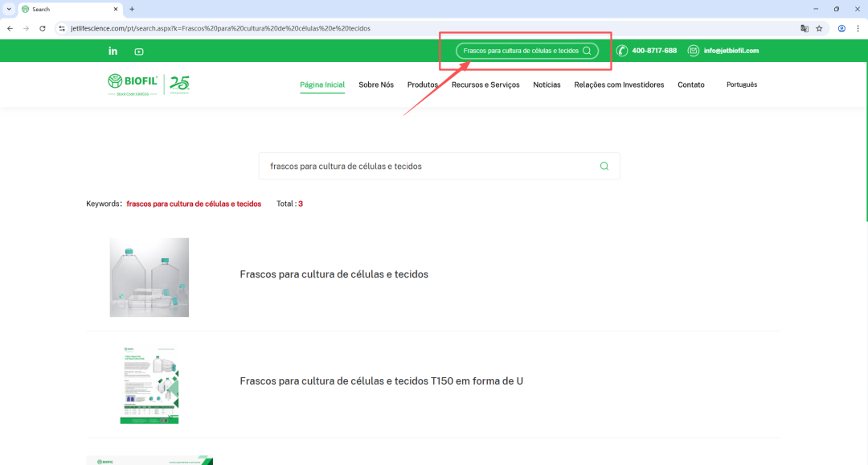Click the T150 brochure thumbnail

149,385
